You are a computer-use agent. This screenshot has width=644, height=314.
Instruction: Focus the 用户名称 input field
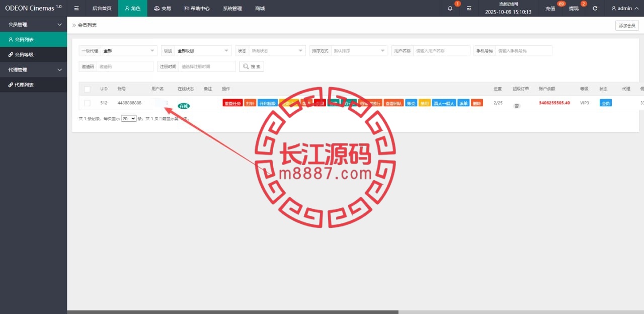pos(442,51)
